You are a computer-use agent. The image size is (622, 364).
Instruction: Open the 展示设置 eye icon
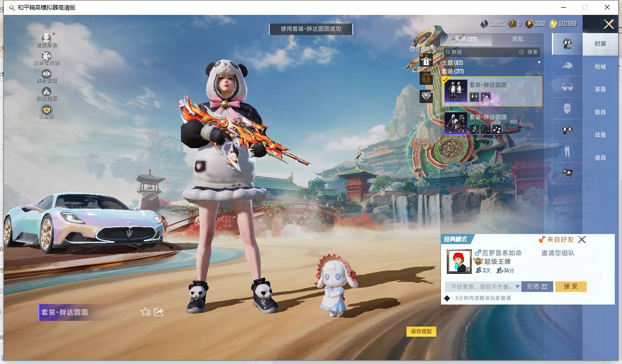(47, 73)
